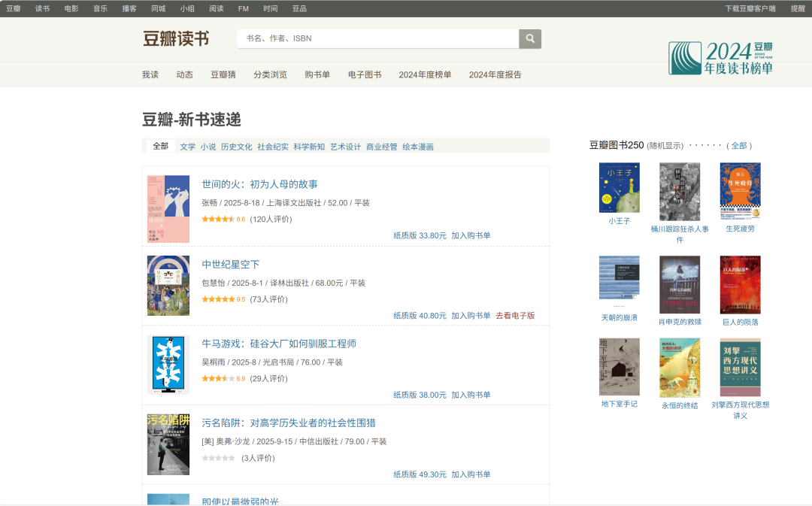Click 纸质版 33.80元 purchase link

point(420,235)
